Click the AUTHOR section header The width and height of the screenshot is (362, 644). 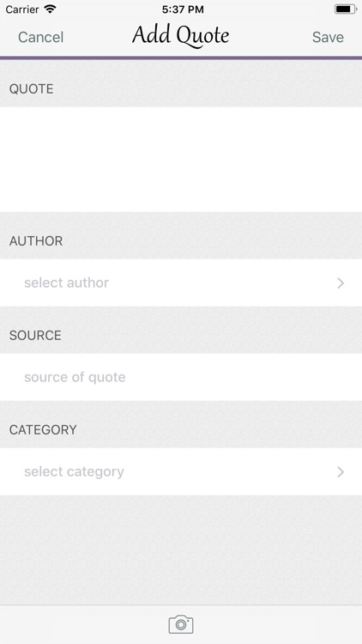tap(36, 240)
